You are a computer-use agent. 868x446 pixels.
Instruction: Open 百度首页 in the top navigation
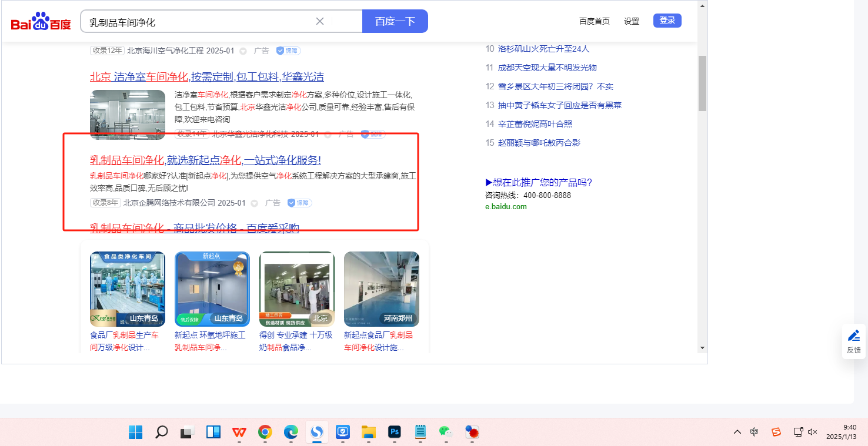(594, 21)
